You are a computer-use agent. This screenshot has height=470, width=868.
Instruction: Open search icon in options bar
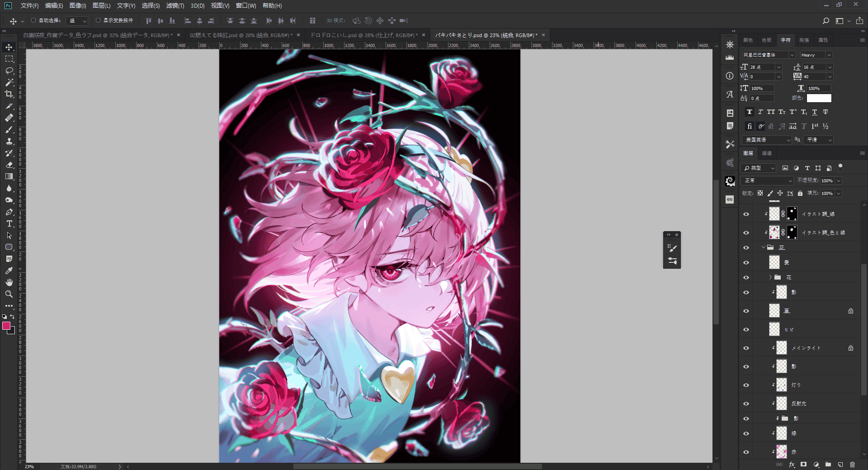click(826, 21)
